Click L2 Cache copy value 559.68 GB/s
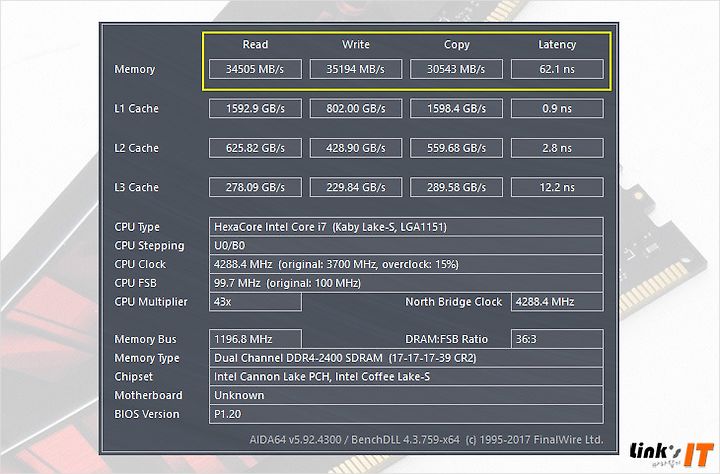 click(x=456, y=148)
